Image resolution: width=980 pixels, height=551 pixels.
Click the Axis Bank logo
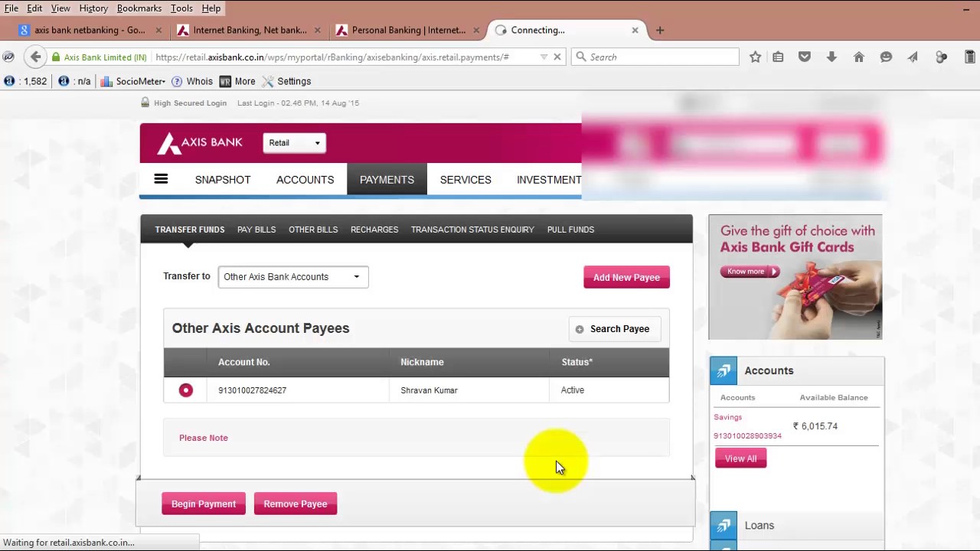coord(200,143)
